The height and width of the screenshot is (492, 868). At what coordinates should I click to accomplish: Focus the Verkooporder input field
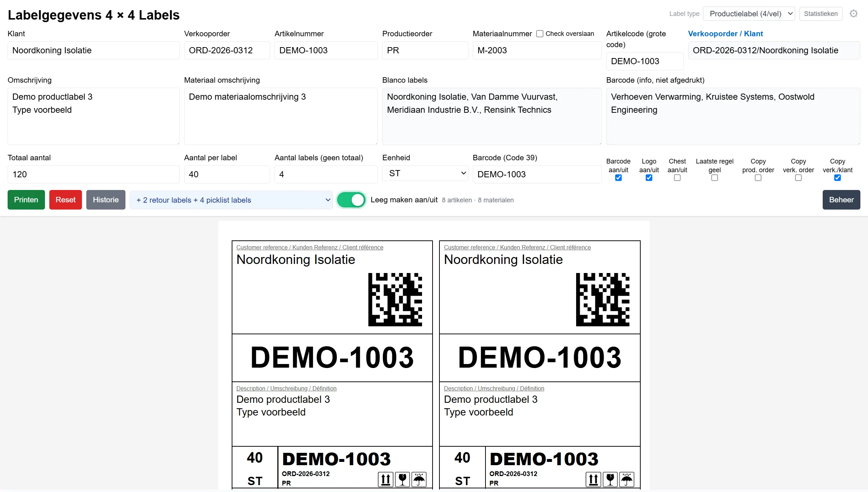point(227,50)
